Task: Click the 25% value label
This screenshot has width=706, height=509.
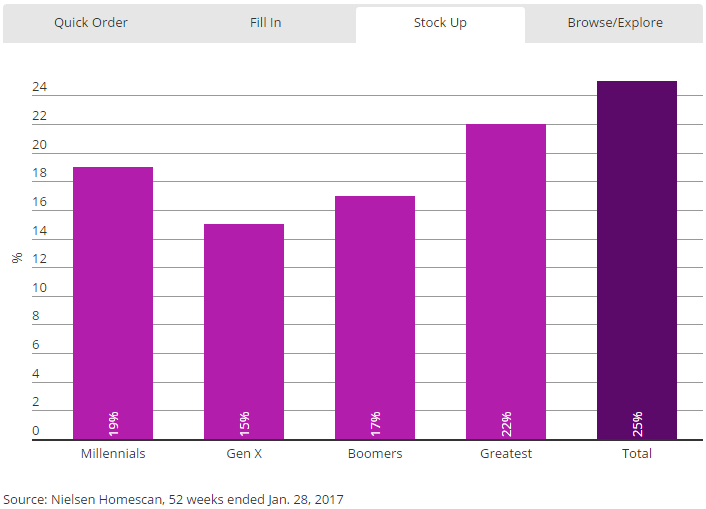Action: point(638,422)
